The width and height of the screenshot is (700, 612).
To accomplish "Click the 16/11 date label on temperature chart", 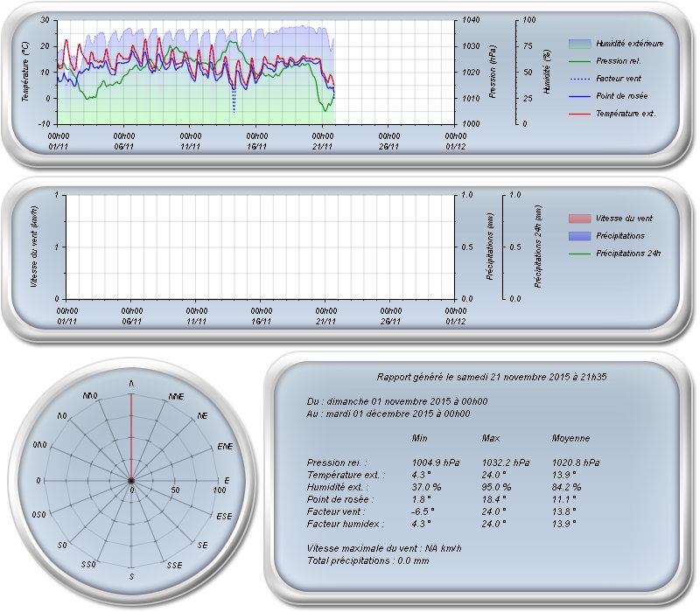I will [256, 147].
